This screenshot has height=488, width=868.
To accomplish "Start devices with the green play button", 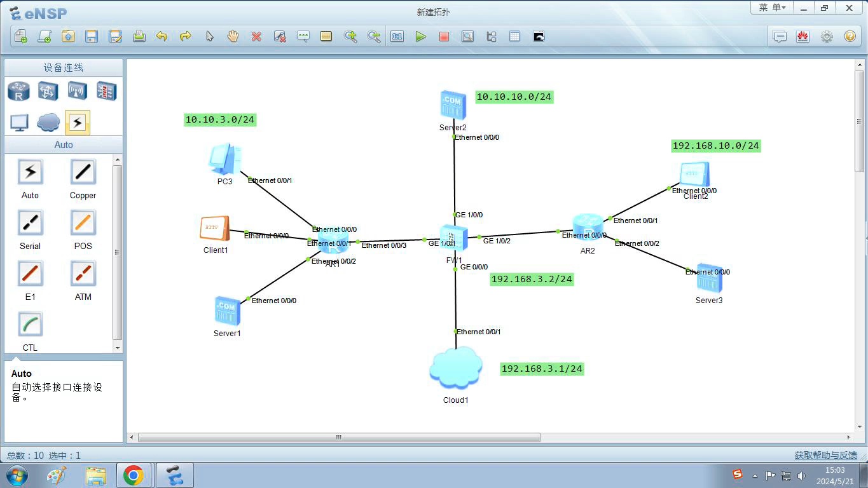I will [421, 36].
